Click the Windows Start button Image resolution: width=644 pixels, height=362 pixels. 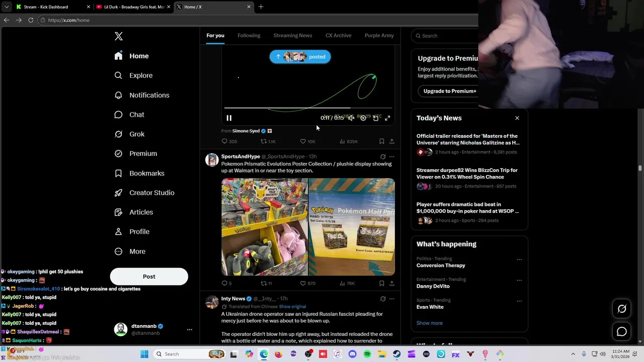point(144,354)
